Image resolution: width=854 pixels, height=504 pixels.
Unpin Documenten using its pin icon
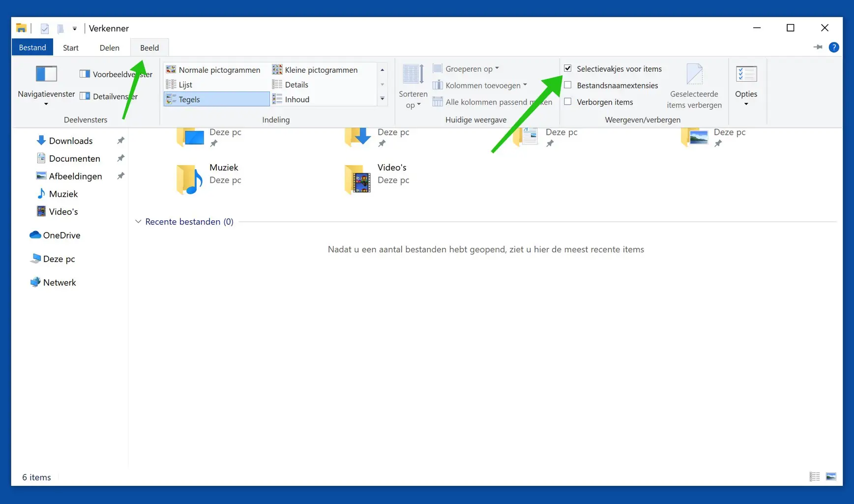pos(120,158)
